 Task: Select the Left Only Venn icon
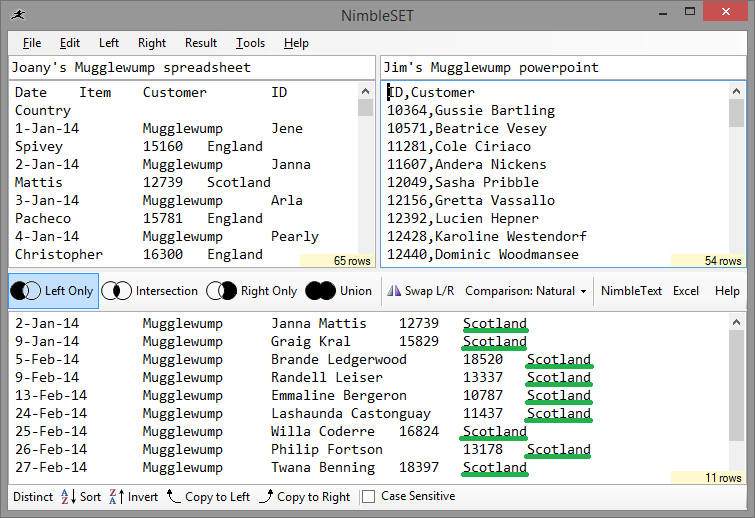(26, 291)
